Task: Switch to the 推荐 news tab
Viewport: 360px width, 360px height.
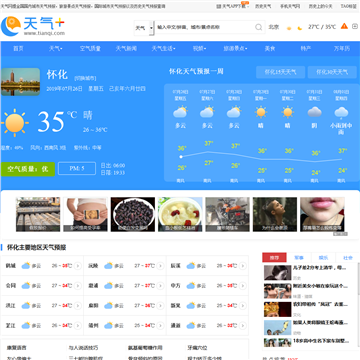Action: pos(274,258)
